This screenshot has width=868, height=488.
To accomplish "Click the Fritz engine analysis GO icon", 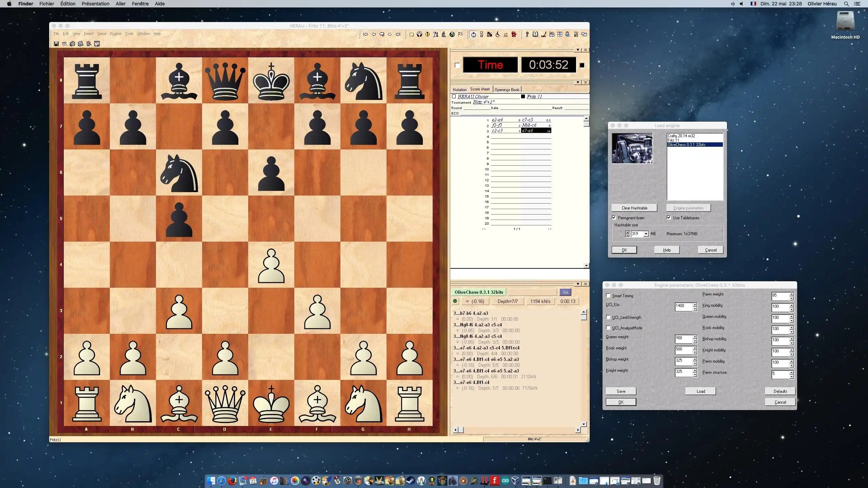I will coord(565,292).
